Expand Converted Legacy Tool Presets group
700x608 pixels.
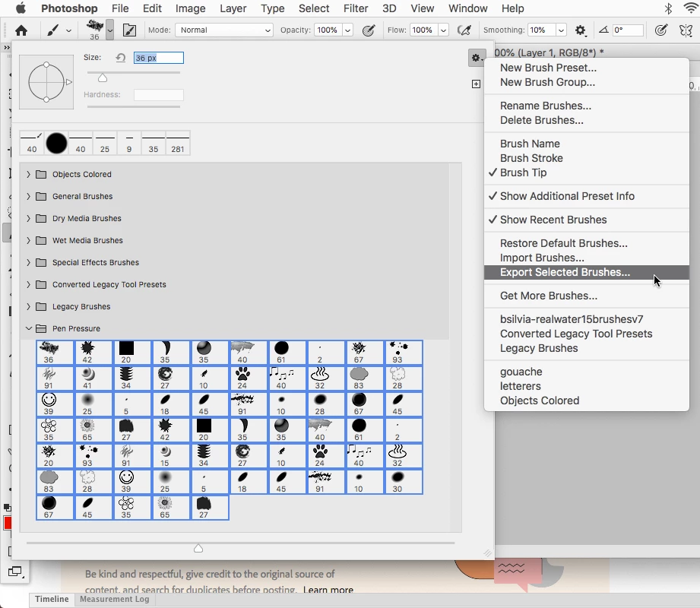click(29, 284)
